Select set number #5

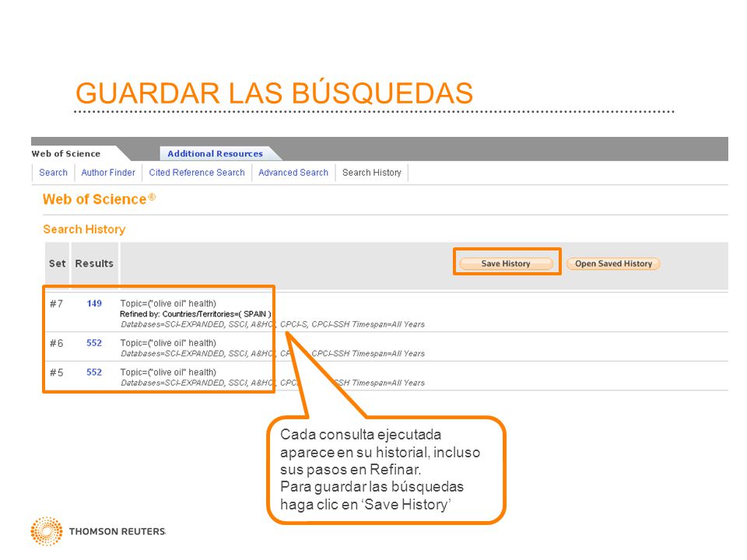[x=56, y=373]
